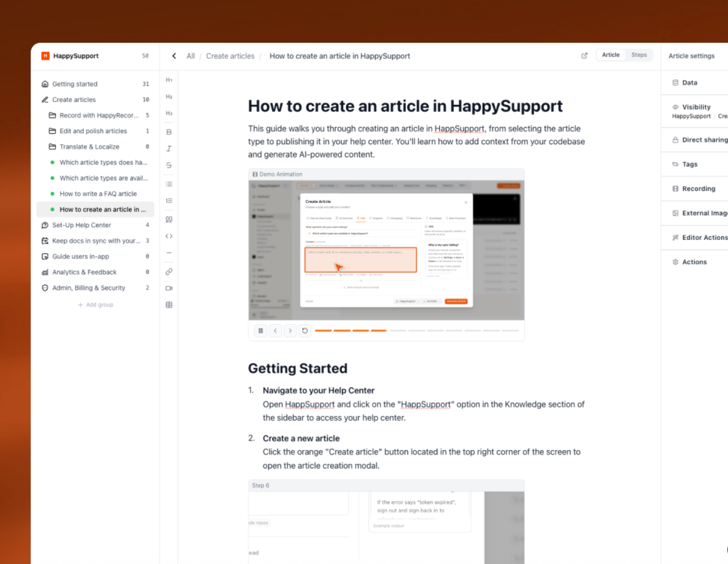Image resolution: width=728 pixels, height=564 pixels.
Task: Click HappySupport workspace name
Action: 76,56
